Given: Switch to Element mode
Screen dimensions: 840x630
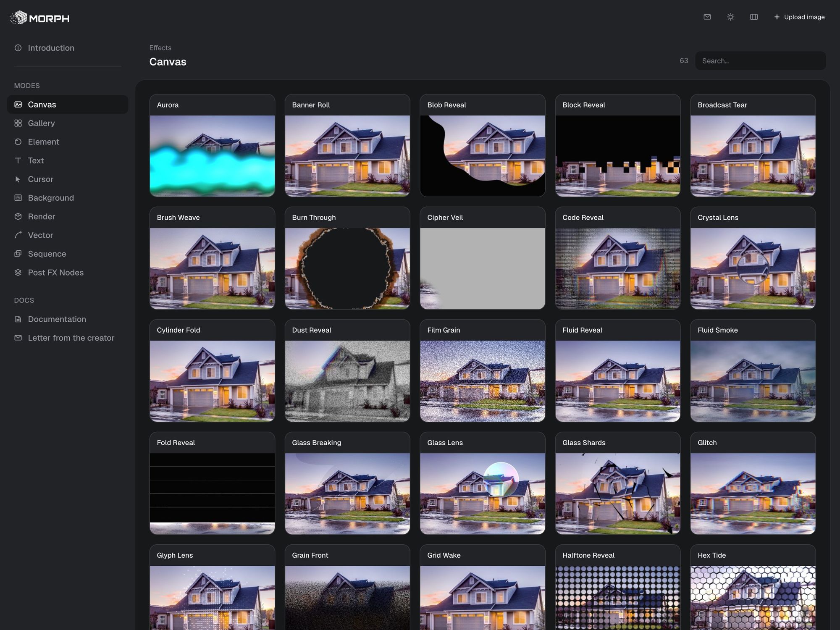Looking at the screenshot, I should pos(67,142).
